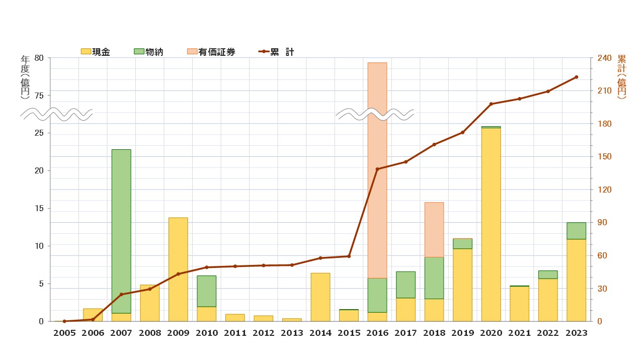This screenshot has height=362, width=644.
Task: Select the 有価証券 legend label
Action: point(216,52)
